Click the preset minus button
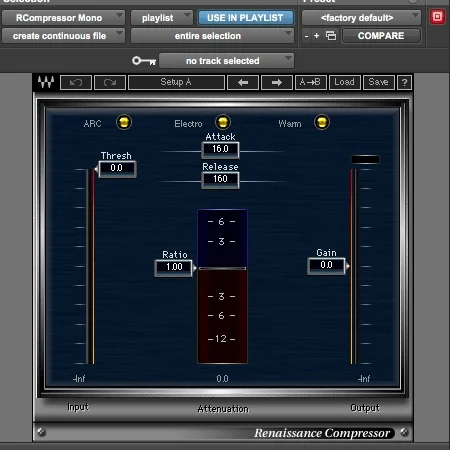 (x=306, y=36)
